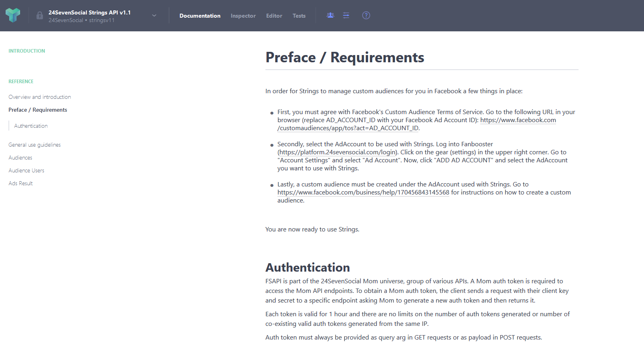Image resolution: width=644 pixels, height=354 pixels.
Task: Click the 24SevenSocial • stringsv11 subtitle
Action: (x=82, y=20)
